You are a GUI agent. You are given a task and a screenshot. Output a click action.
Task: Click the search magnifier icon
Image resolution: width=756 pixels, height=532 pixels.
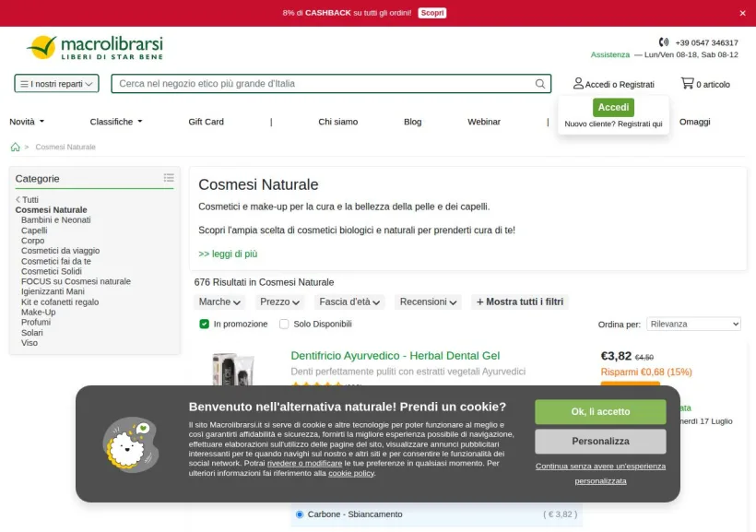coord(540,84)
